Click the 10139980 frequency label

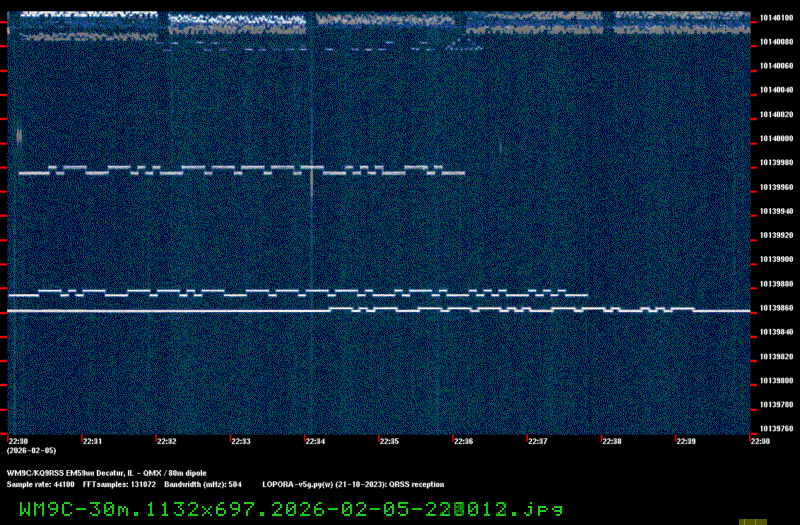coord(776,163)
